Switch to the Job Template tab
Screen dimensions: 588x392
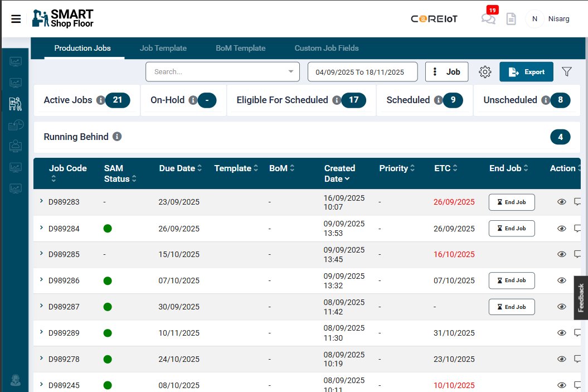tap(163, 48)
